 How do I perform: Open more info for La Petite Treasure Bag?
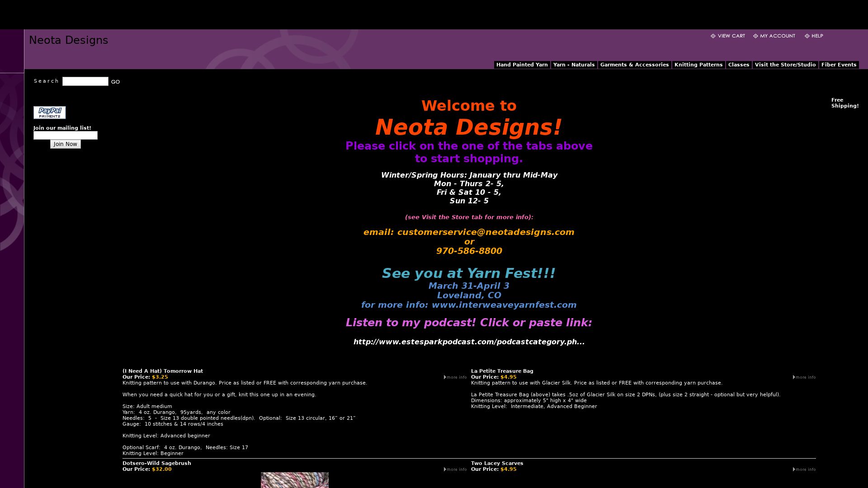[x=805, y=377]
